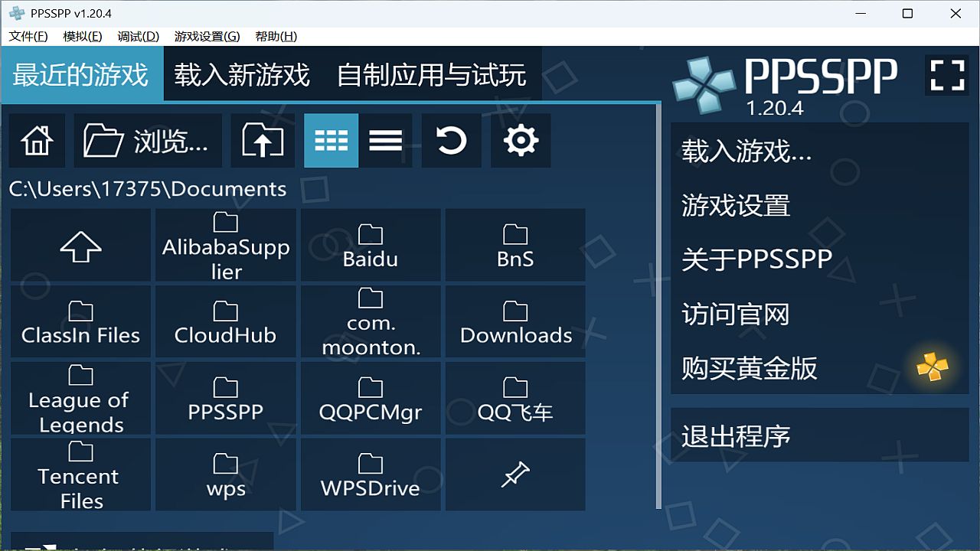Open the WPSDrive folder

pyautogui.click(x=371, y=474)
